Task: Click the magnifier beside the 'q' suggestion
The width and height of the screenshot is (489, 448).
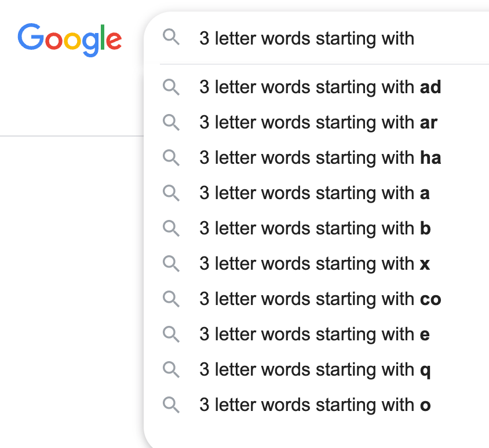Action: 171,370
